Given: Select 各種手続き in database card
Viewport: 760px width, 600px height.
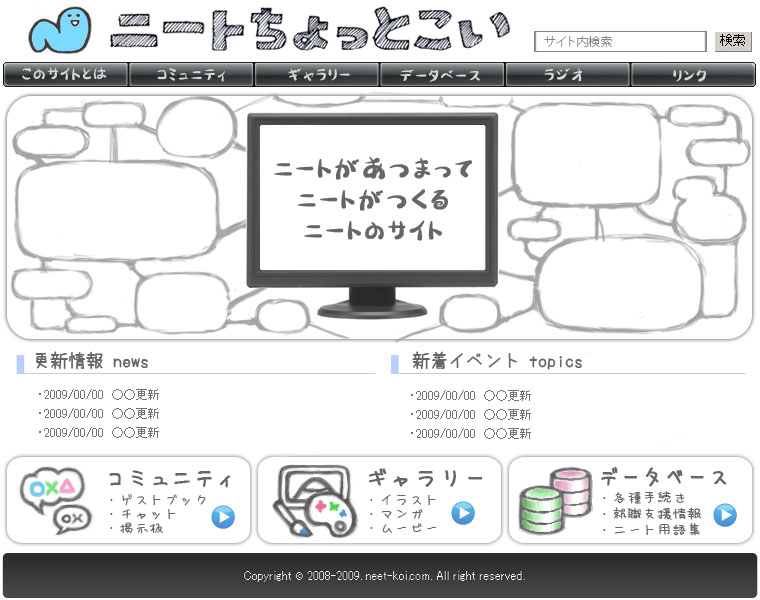Looking at the screenshot, I should tap(649, 498).
